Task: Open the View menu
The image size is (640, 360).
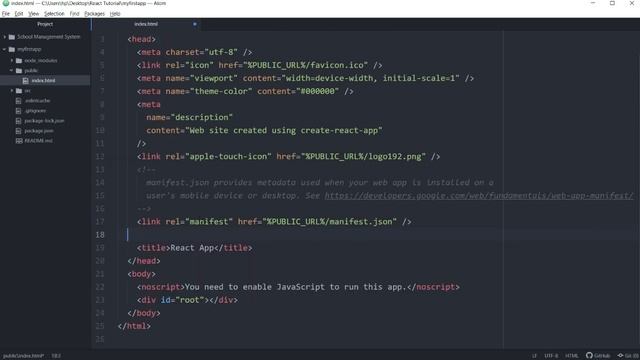Action: [x=33, y=14]
